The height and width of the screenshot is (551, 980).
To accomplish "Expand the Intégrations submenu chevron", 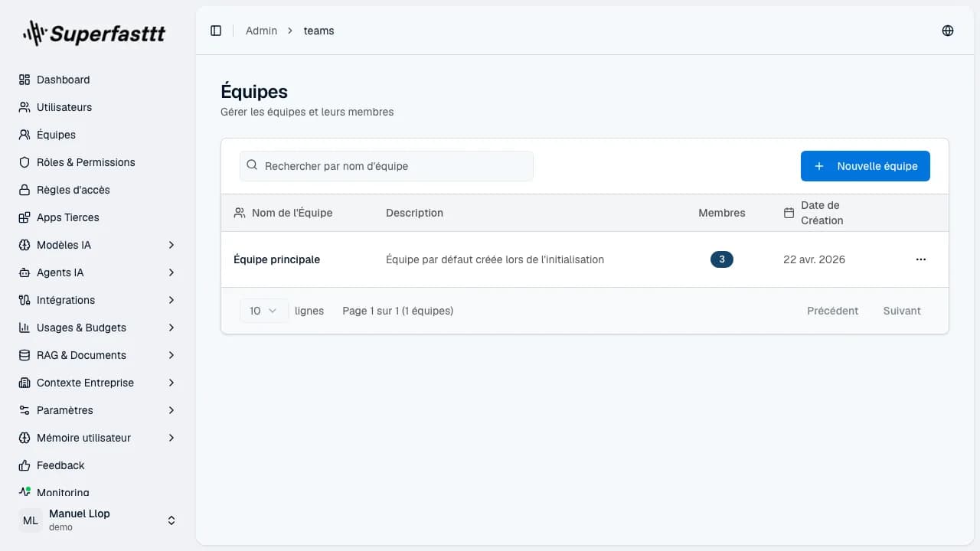I will 171,300.
